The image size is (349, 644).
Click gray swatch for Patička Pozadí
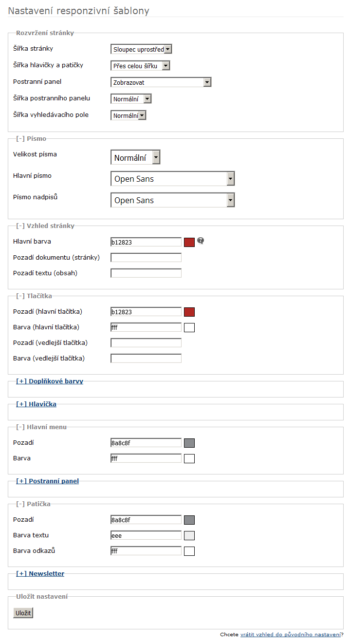tap(189, 520)
